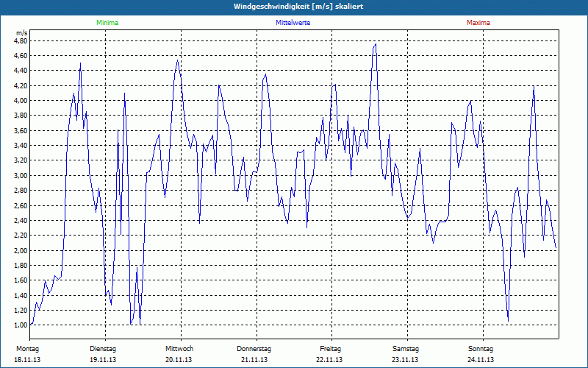Image resolution: width=588 pixels, height=368 pixels.
Task: Click the 3,60 y-axis value
Action: [x=21, y=131]
